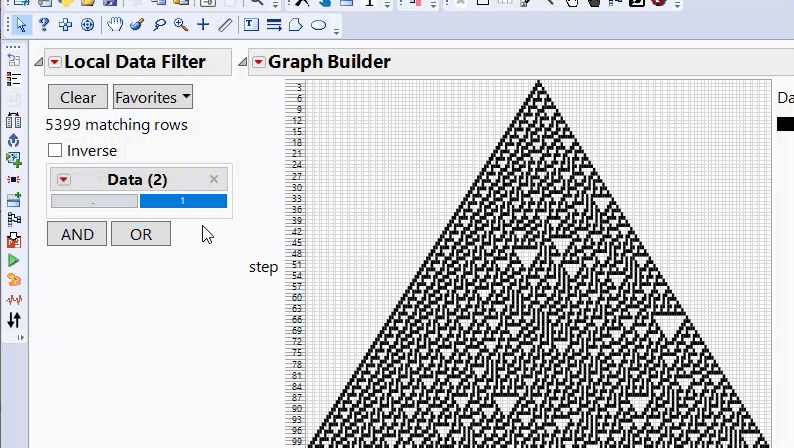Click the OR button
794x448 pixels.
[x=141, y=234]
